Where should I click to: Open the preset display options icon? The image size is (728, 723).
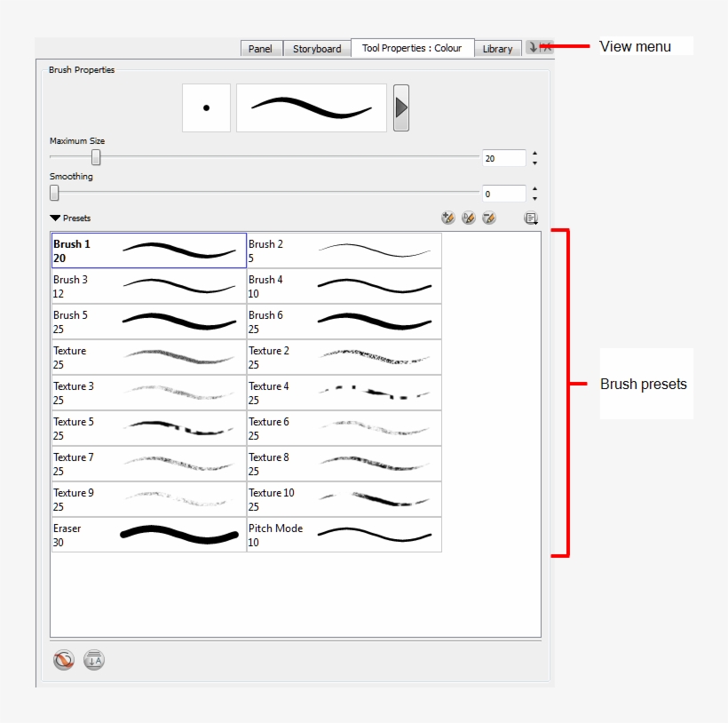pos(531,218)
